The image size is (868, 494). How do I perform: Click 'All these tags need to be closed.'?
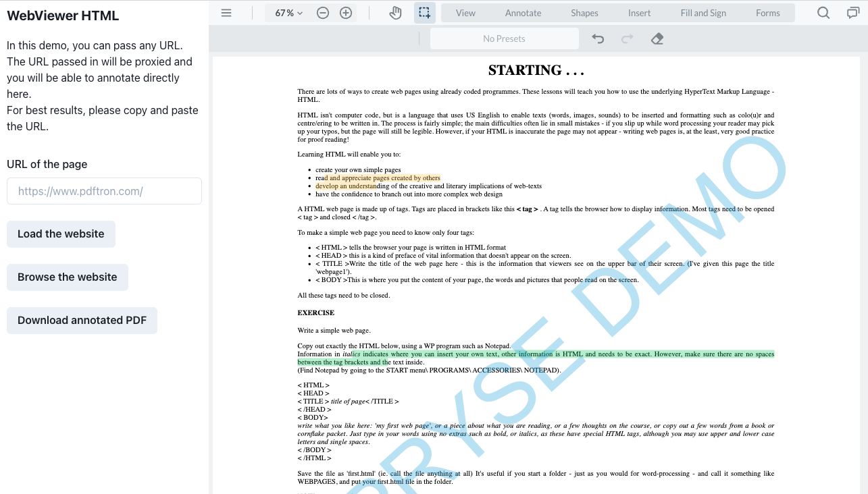(x=344, y=296)
